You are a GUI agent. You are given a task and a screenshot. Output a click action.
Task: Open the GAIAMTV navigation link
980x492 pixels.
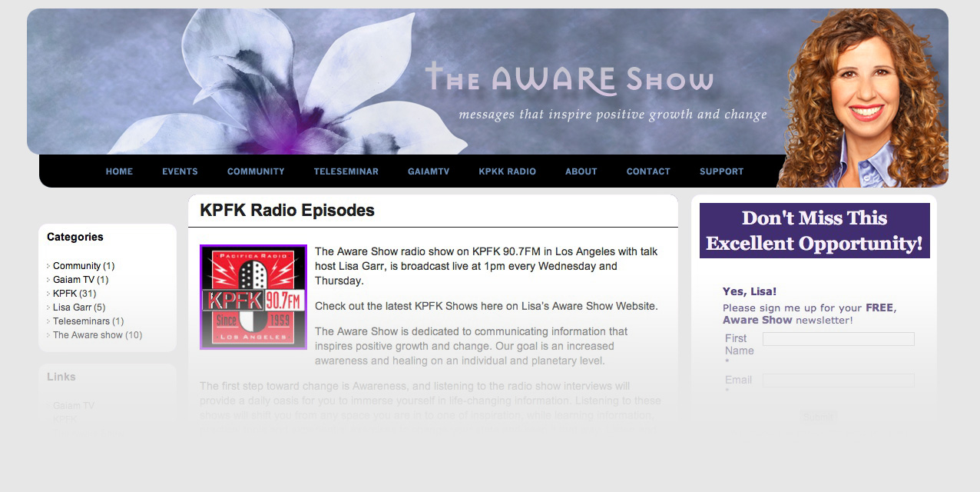(x=429, y=171)
